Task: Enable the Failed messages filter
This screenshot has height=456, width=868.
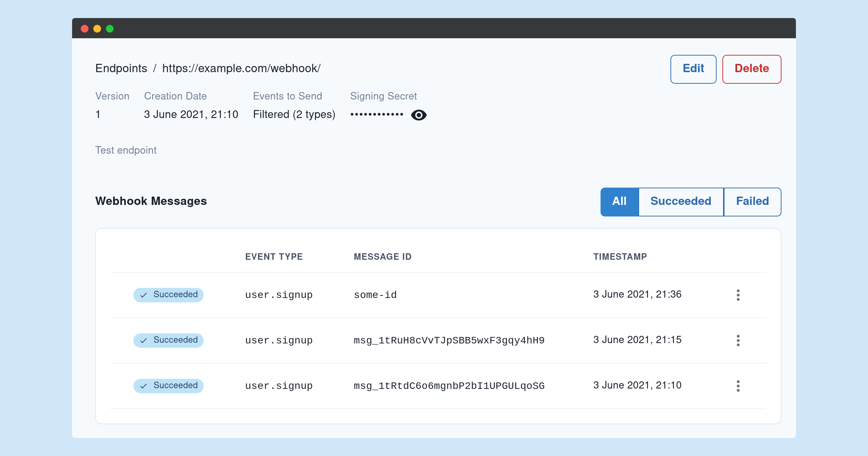Action: [x=752, y=202]
